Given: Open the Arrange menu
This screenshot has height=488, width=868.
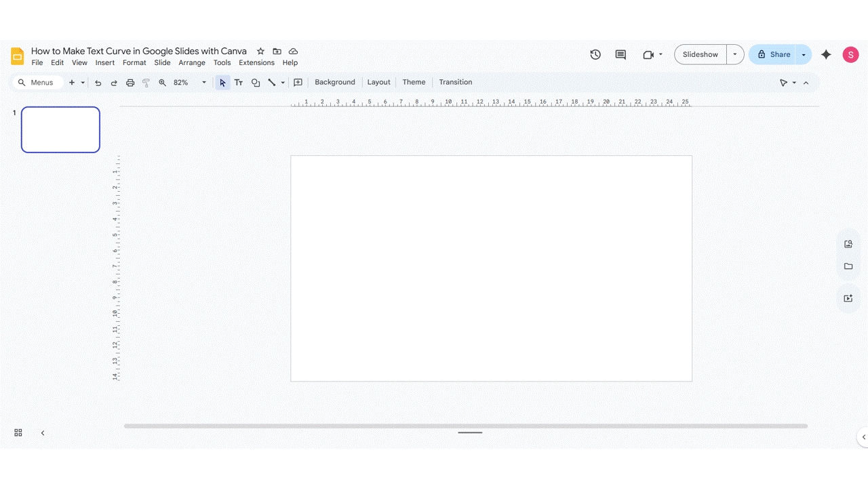Looking at the screenshot, I should (192, 63).
